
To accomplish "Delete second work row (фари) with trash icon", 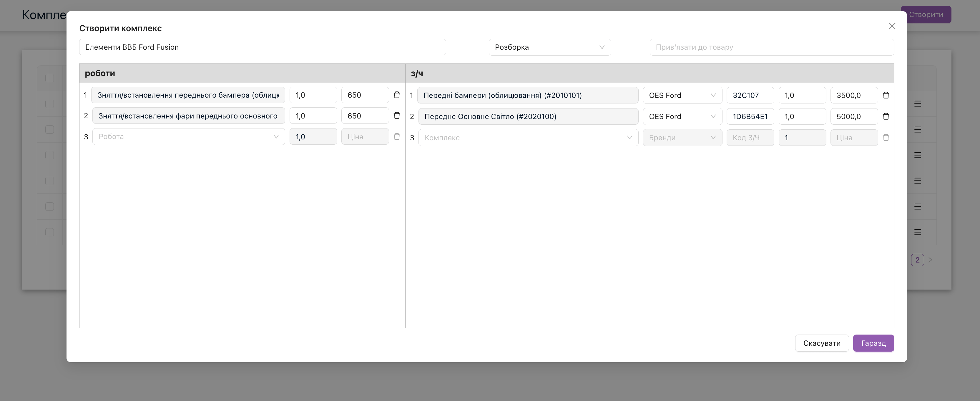I will click(x=397, y=116).
